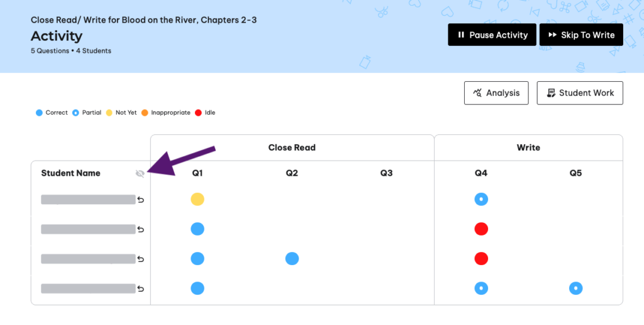Pause the activity
The image size is (644, 325).
492,35
